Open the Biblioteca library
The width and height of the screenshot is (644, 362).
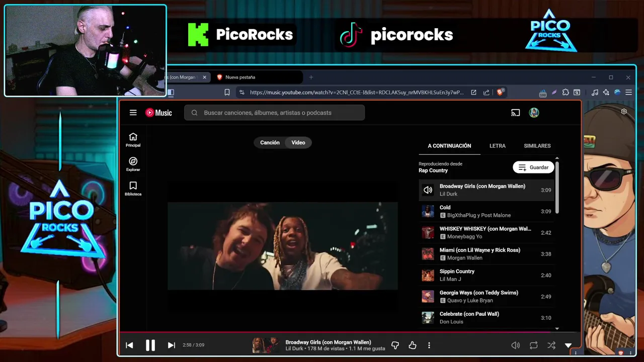pyautogui.click(x=133, y=189)
